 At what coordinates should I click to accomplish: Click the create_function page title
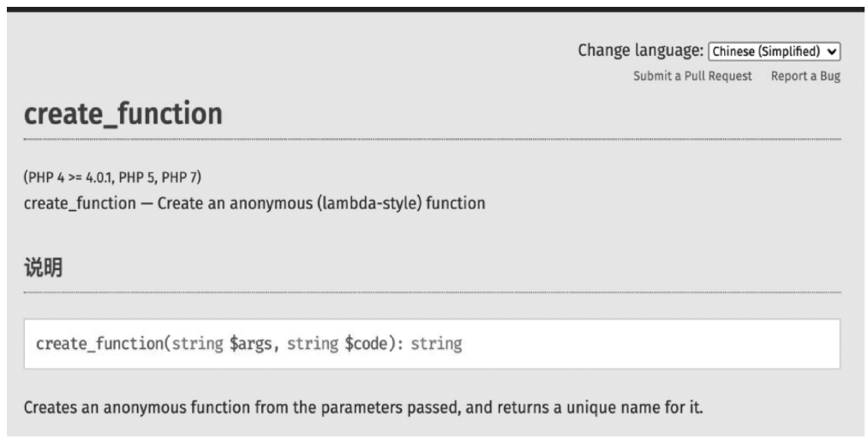[123, 113]
